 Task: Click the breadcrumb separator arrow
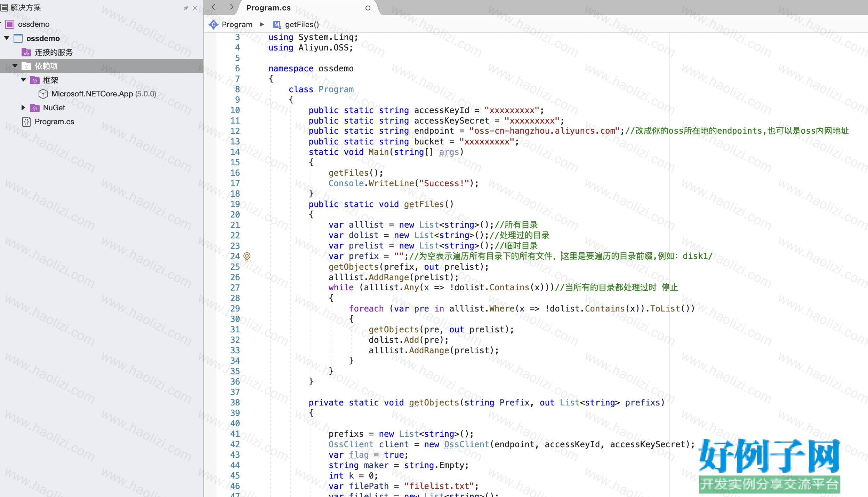point(262,24)
